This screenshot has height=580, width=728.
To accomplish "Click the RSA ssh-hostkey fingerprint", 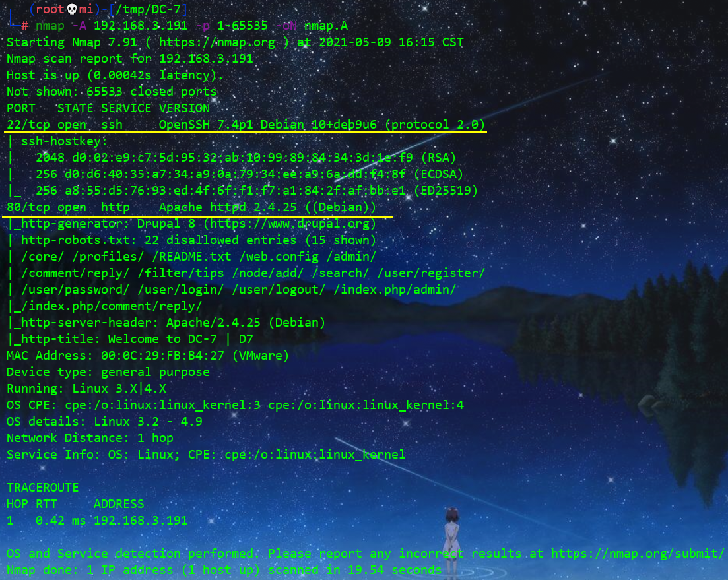I will pos(246,158).
